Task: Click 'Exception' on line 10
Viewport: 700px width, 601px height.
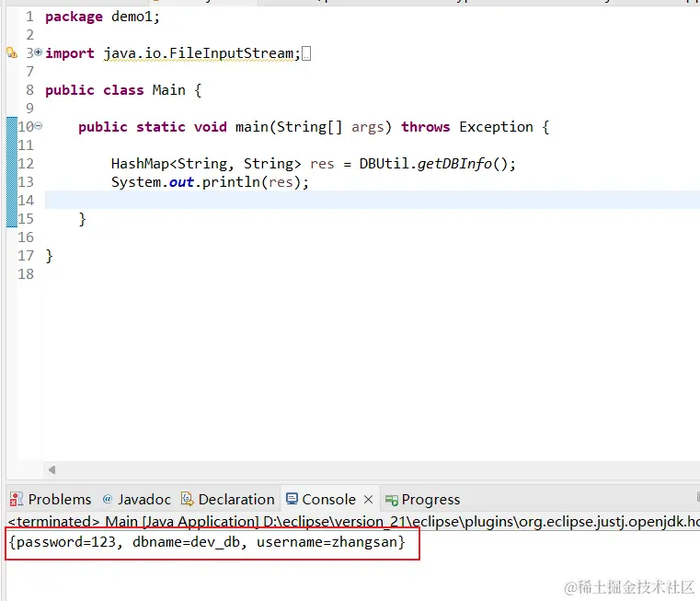Action: click(496, 127)
